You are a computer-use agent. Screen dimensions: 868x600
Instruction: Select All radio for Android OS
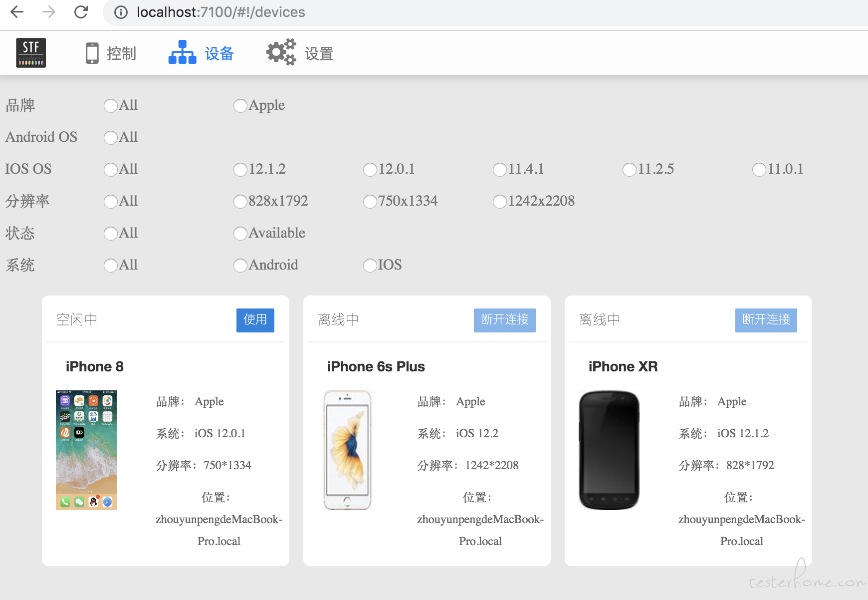point(111,138)
